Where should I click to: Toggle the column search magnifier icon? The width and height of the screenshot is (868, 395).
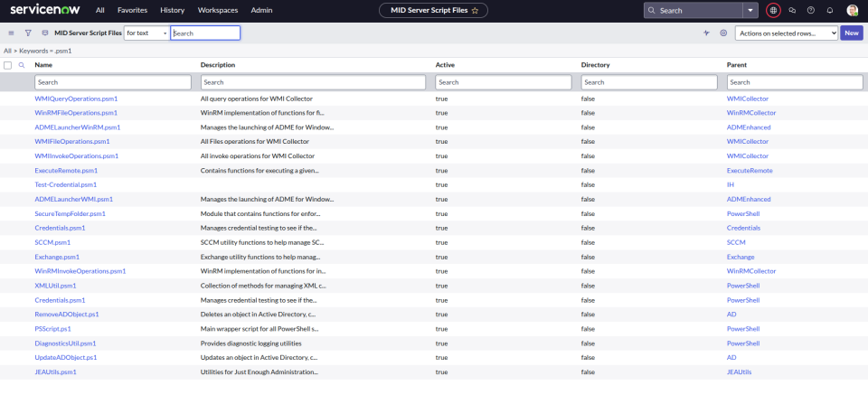tap(22, 65)
